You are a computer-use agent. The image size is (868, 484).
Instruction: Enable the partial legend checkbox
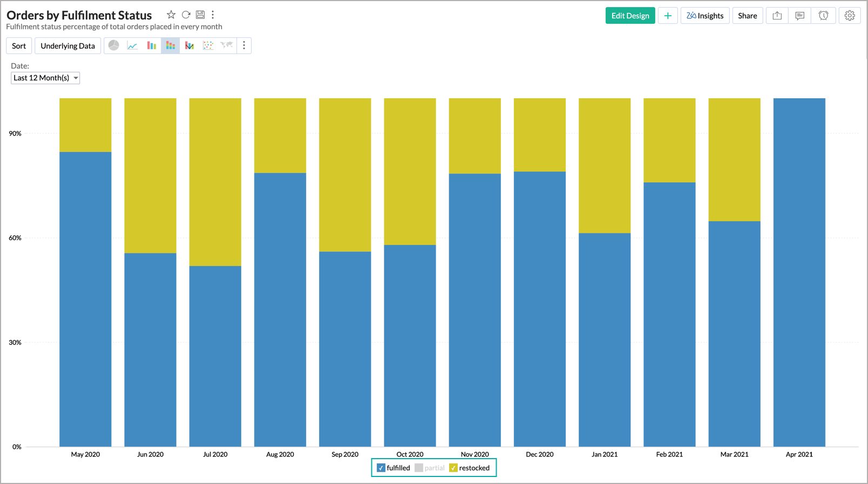coord(419,468)
